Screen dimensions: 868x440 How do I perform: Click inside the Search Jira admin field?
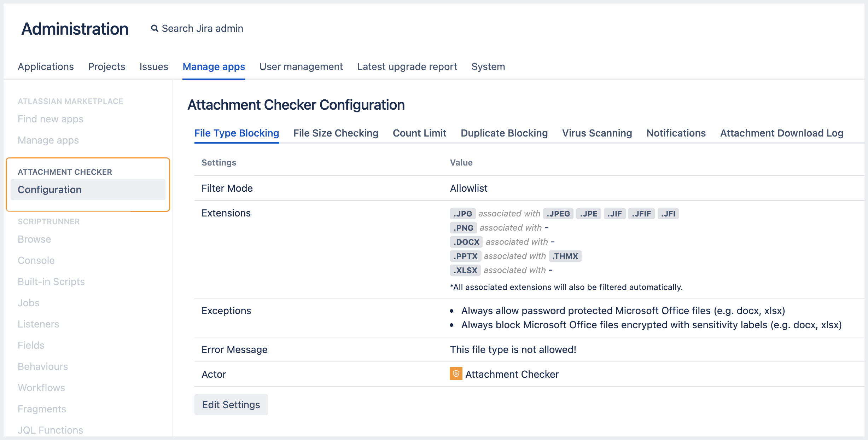tap(202, 28)
